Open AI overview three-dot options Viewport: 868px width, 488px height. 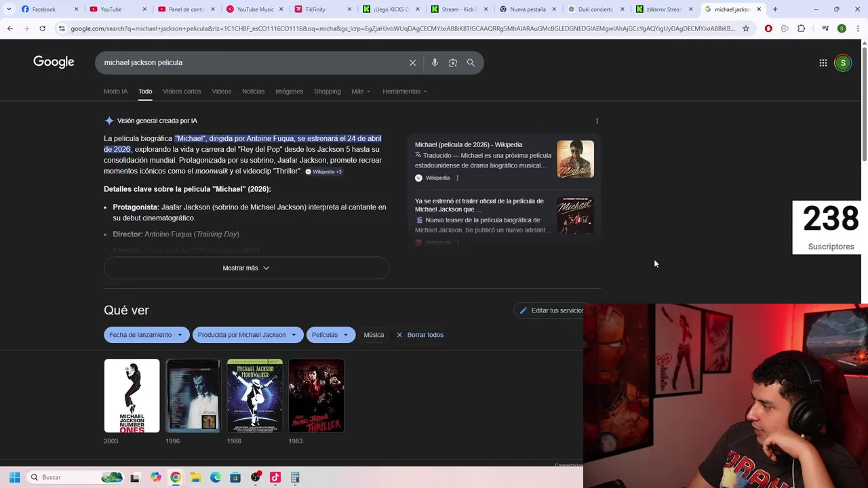tap(597, 121)
